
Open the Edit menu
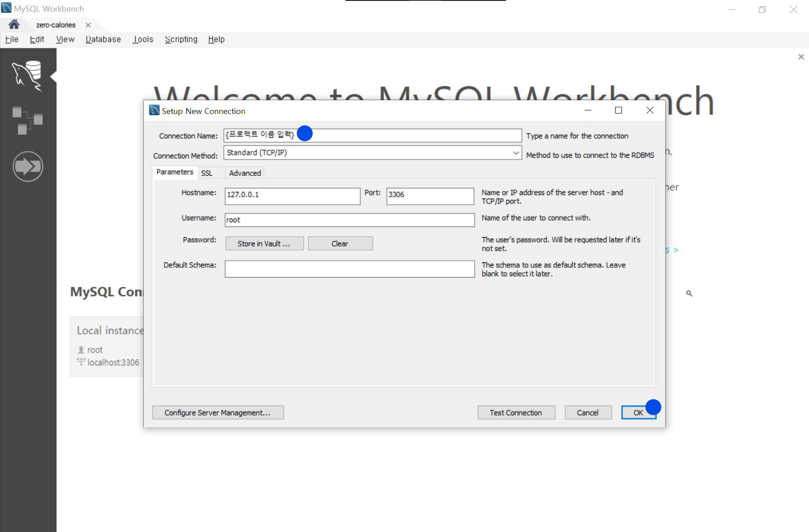[x=37, y=39]
